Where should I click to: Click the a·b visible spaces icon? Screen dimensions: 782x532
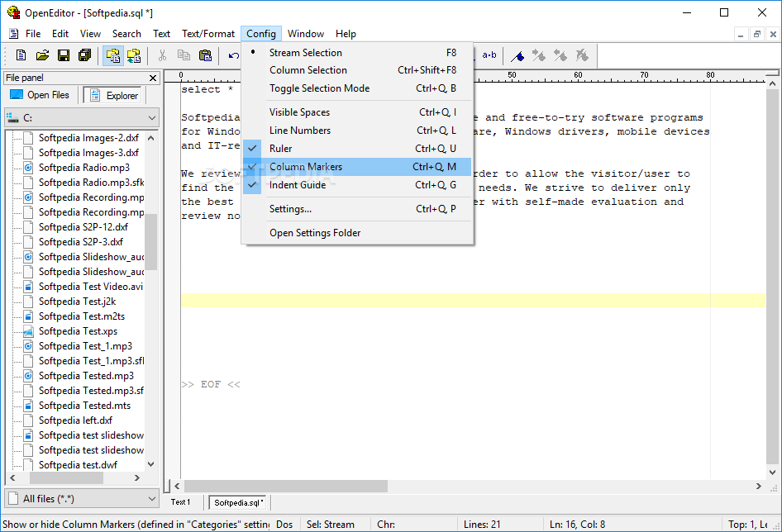click(x=489, y=55)
